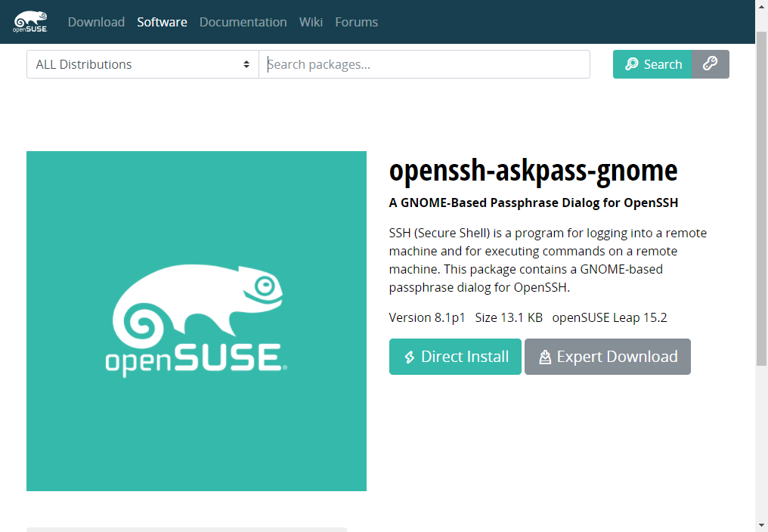This screenshot has width=768, height=532.
Task: Click the package description paragraph
Action: point(548,260)
